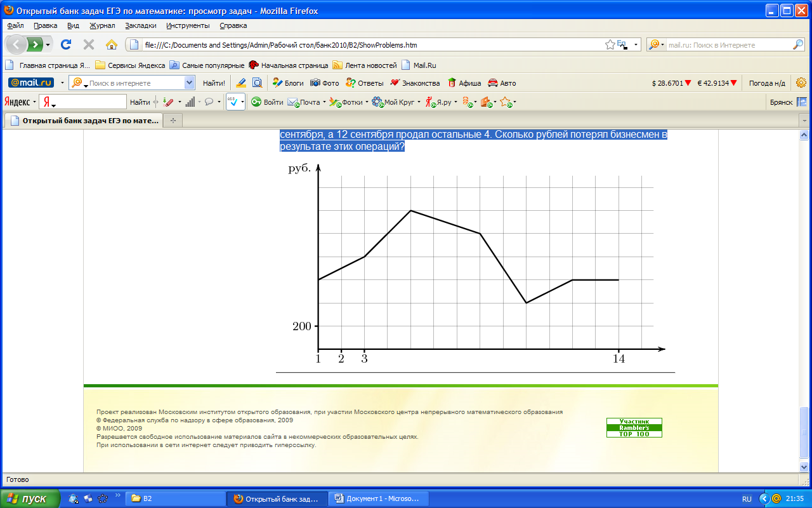Click the signal bars icon on the Yandex bar

190,102
